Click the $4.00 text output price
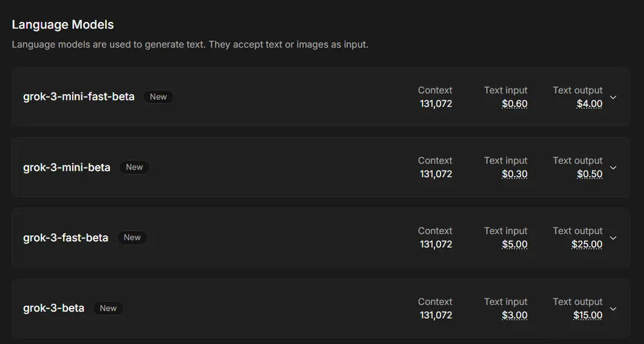The width and height of the screenshot is (644, 344). pos(589,104)
